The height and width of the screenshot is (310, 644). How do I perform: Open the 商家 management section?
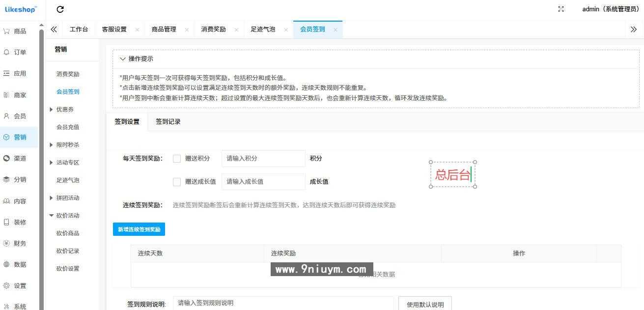19,94
